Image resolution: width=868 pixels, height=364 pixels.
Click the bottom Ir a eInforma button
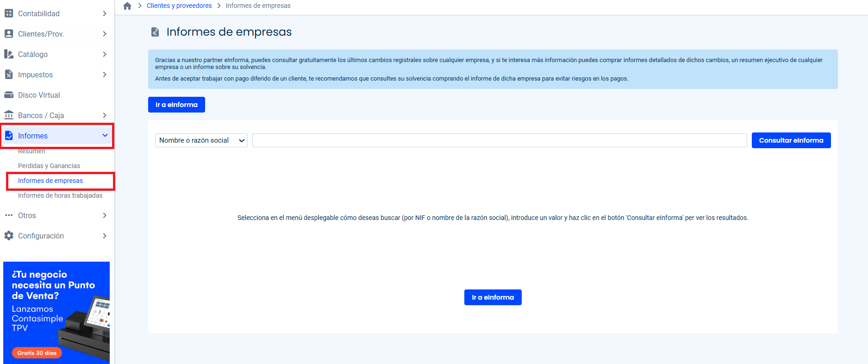(493, 297)
